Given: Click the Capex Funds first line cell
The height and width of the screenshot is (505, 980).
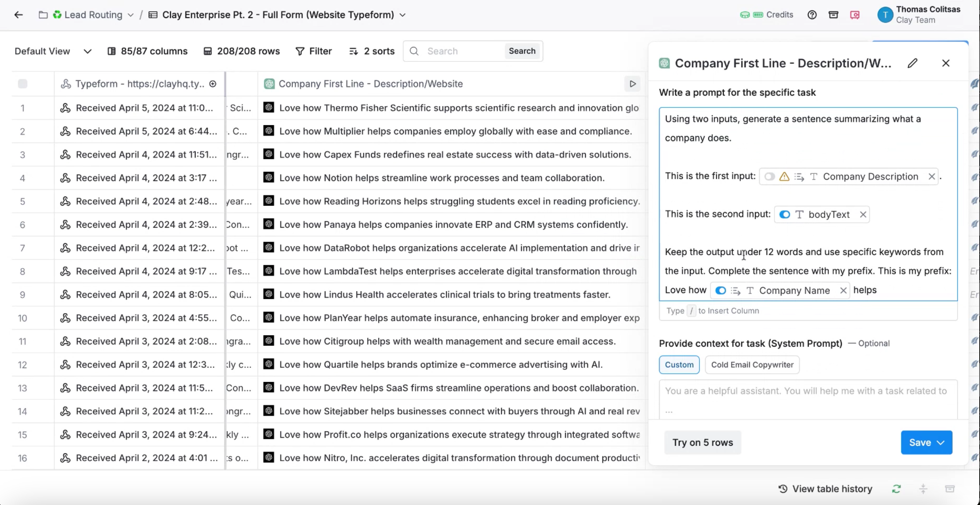Looking at the screenshot, I should 451,154.
